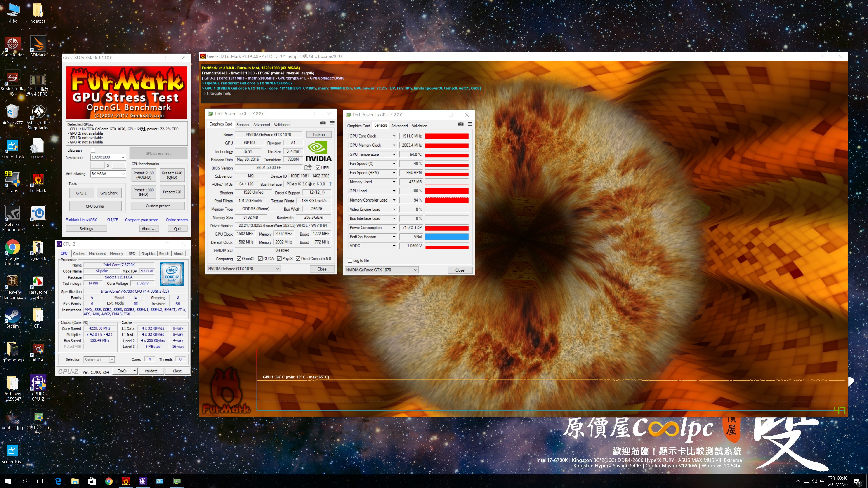The width and height of the screenshot is (868, 488).
Task: Expand the GPU selector dropdown in GPU-Z Sensors window
Action: [415, 270]
